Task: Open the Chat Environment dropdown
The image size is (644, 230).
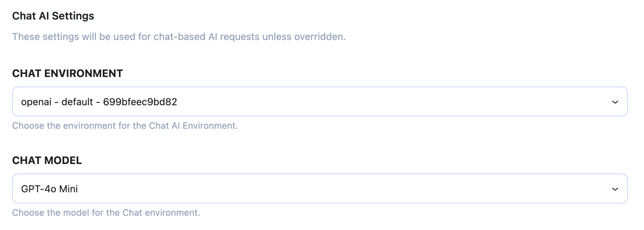Action: (x=319, y=101)
